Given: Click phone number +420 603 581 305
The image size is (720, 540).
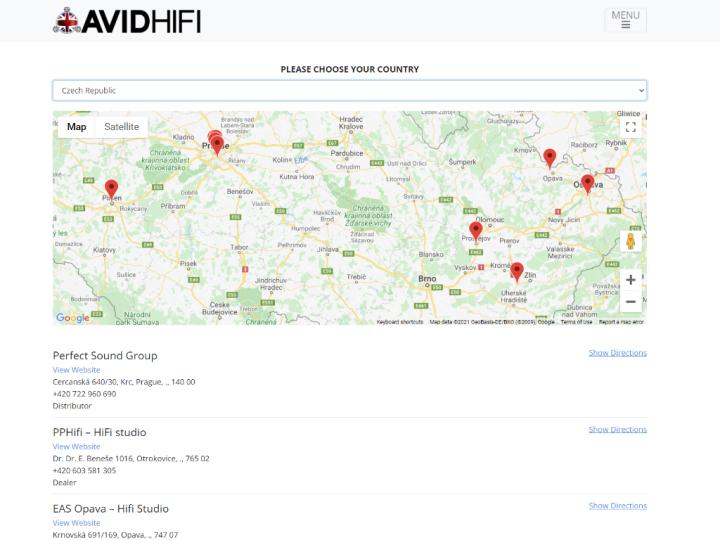Looking at the screenshot, I should 84,470.
